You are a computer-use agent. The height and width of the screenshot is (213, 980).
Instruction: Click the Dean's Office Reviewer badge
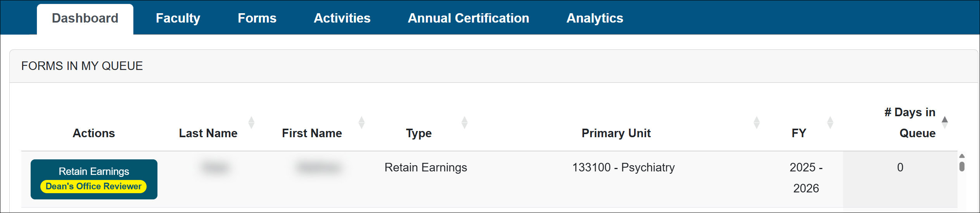[x=93, y=187]
